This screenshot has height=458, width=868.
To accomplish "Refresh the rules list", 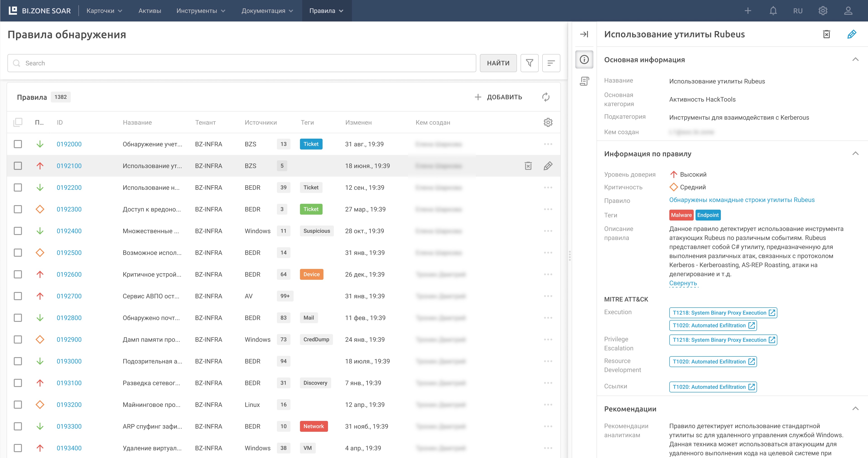I will [x=545, y=97].
